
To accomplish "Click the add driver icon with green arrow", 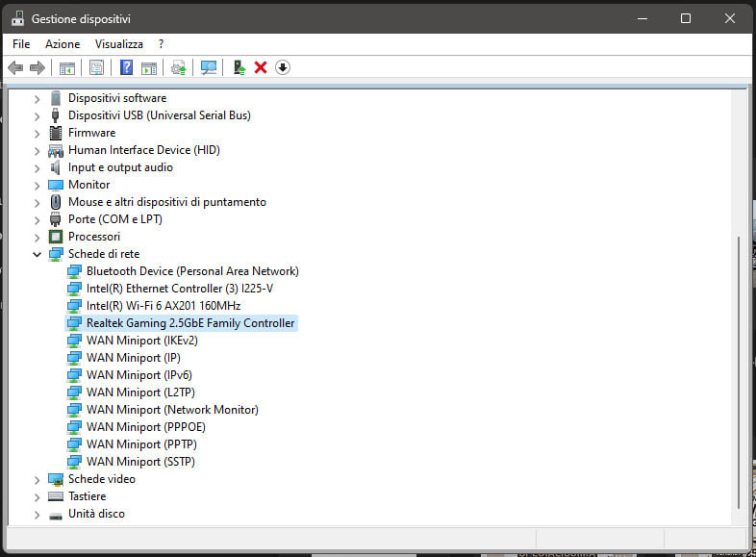I will (x=239, y=67).
